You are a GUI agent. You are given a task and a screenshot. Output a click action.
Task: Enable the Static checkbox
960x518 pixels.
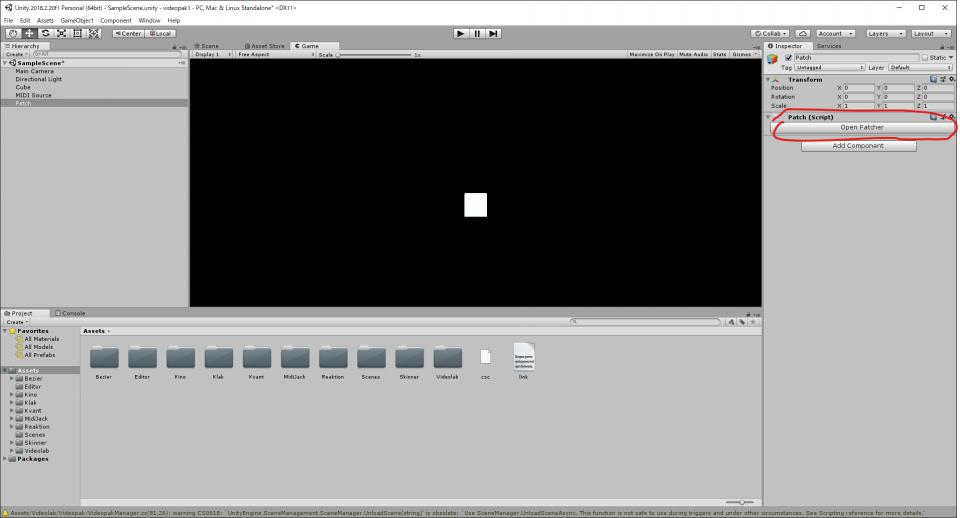pos(925,58)
